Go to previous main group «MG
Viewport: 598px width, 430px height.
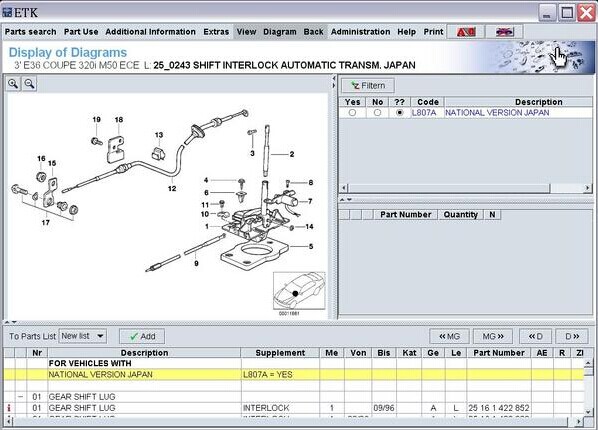[x=449, y=336]
